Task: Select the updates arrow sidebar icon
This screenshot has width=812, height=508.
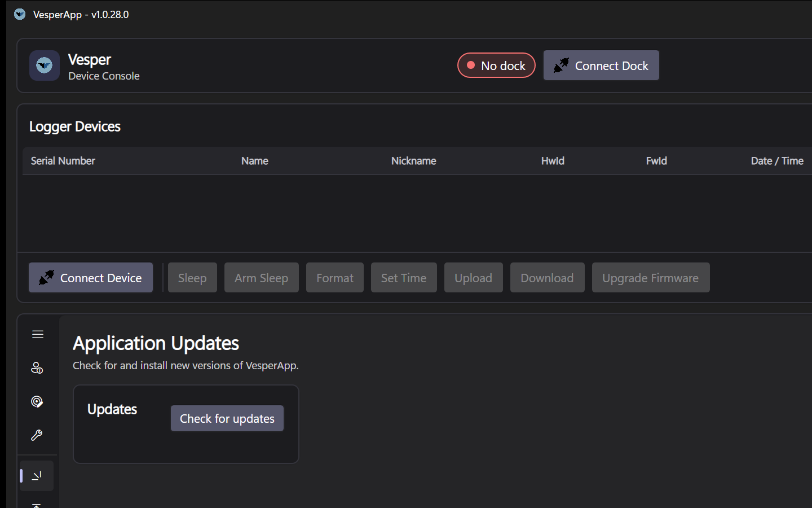Action: tap(37, 476)
